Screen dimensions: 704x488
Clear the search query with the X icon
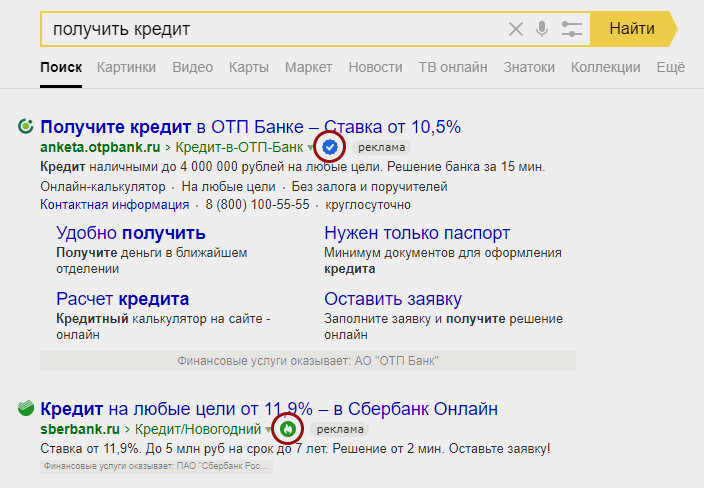515,29
